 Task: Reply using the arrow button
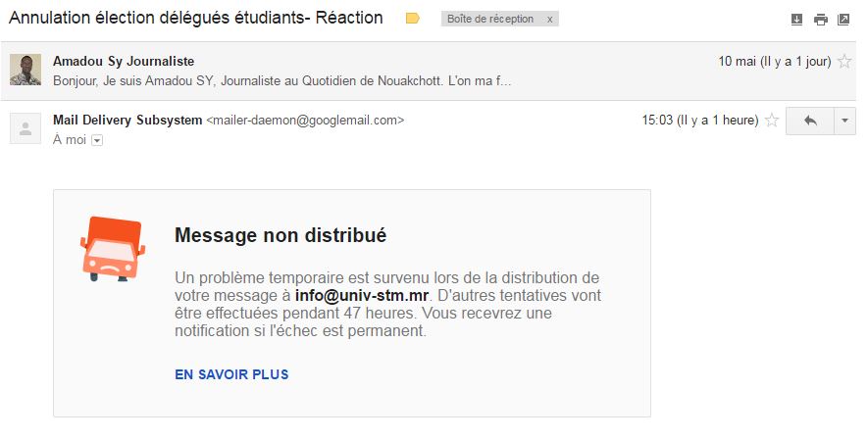(810, 121)
